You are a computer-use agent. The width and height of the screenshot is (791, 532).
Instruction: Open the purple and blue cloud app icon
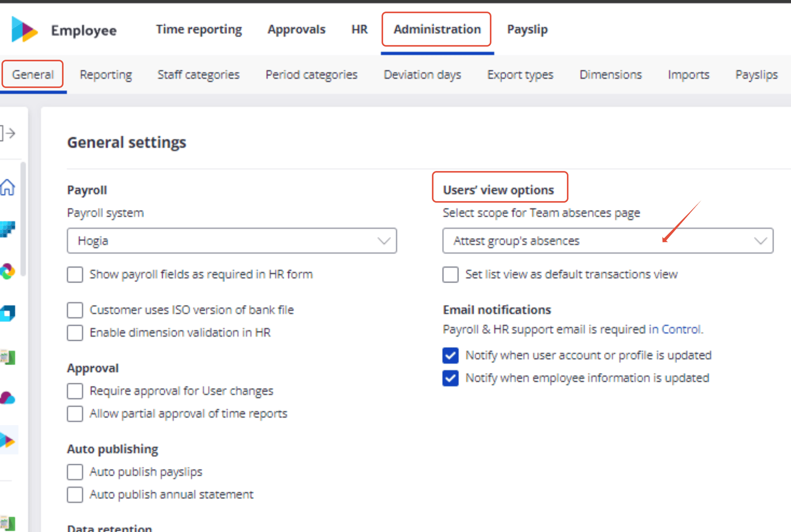click(x=7, y=398)
